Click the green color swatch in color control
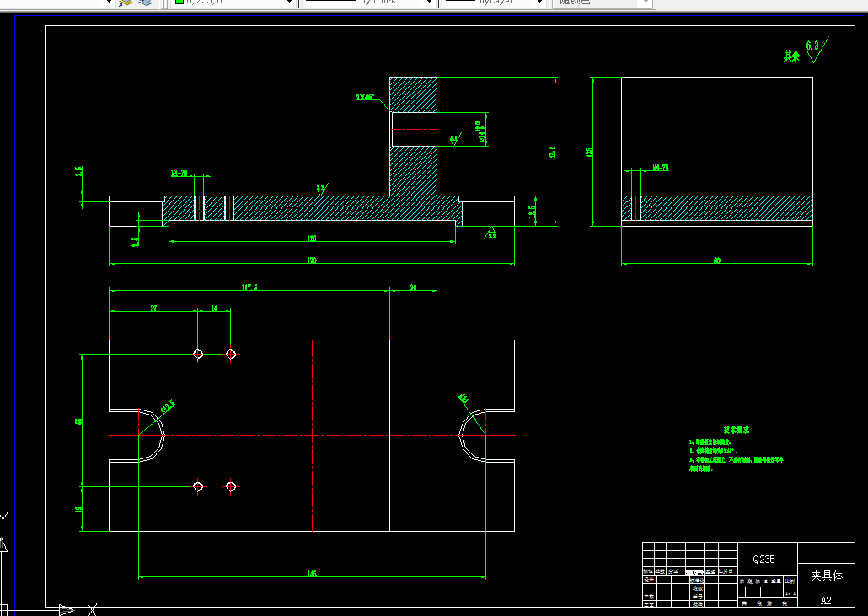Image resolution: width=868 pixels, height=616 pixels. [x=179, y=2]
